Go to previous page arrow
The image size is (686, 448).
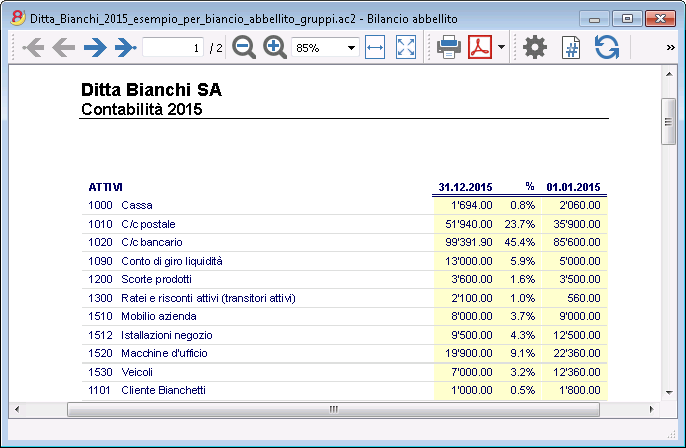pos(64,47)
